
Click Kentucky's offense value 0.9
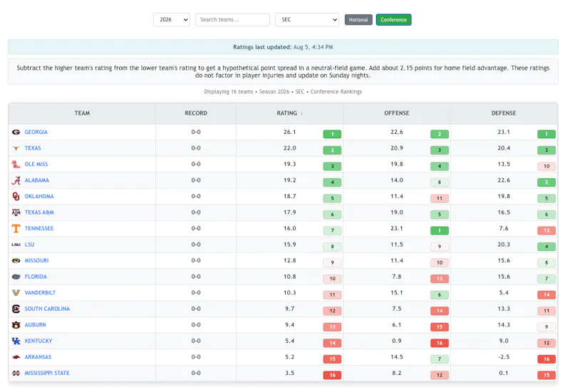pyautogui.click(x=397, y=341)
